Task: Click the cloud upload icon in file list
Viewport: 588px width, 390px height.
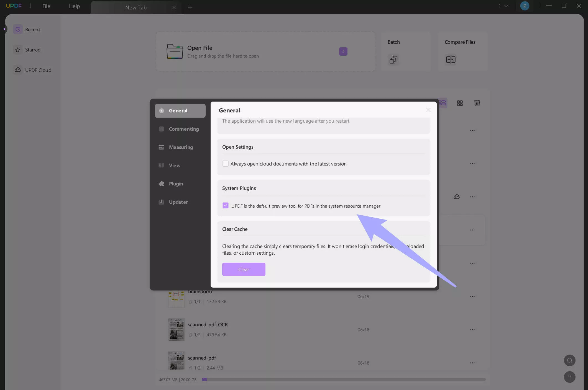Action: pos(456,197)
